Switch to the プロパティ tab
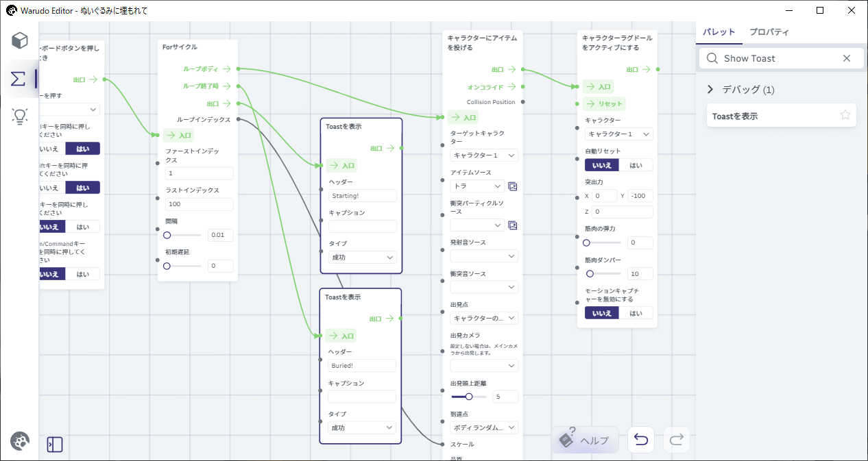 (769, 32)
